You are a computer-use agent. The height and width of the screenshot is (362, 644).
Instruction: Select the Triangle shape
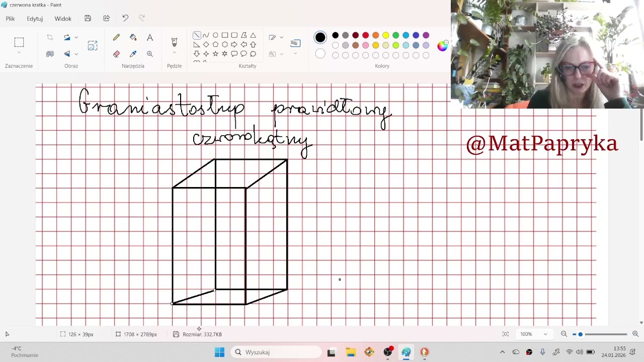pyautogui.click(x=253, y=35)
